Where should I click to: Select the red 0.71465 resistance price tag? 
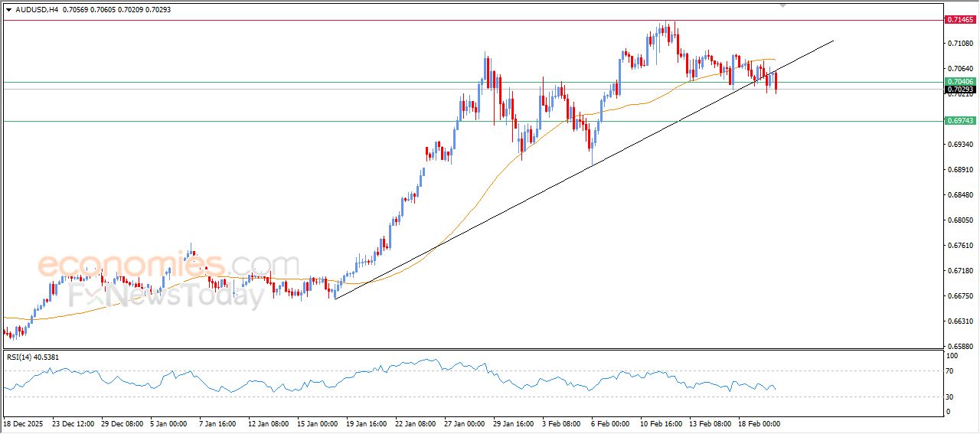959,19
